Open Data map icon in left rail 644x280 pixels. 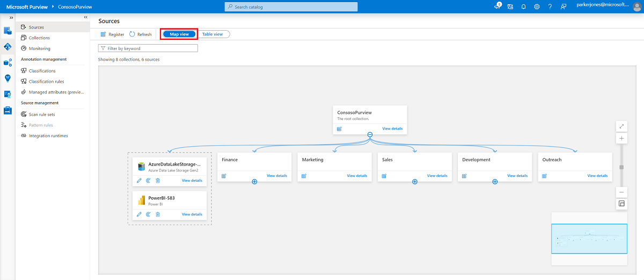click(8, 46)
